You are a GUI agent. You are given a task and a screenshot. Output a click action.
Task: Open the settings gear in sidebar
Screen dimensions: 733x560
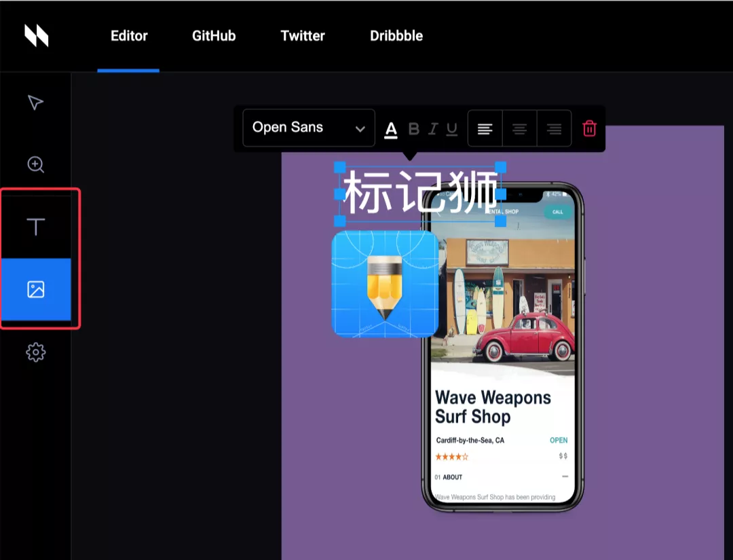coord(35,352)
